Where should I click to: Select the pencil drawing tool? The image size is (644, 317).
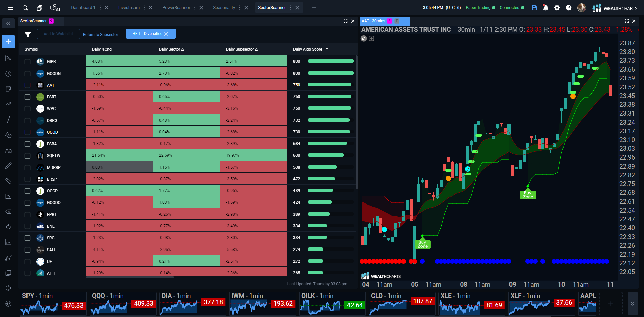pos(8,166)
